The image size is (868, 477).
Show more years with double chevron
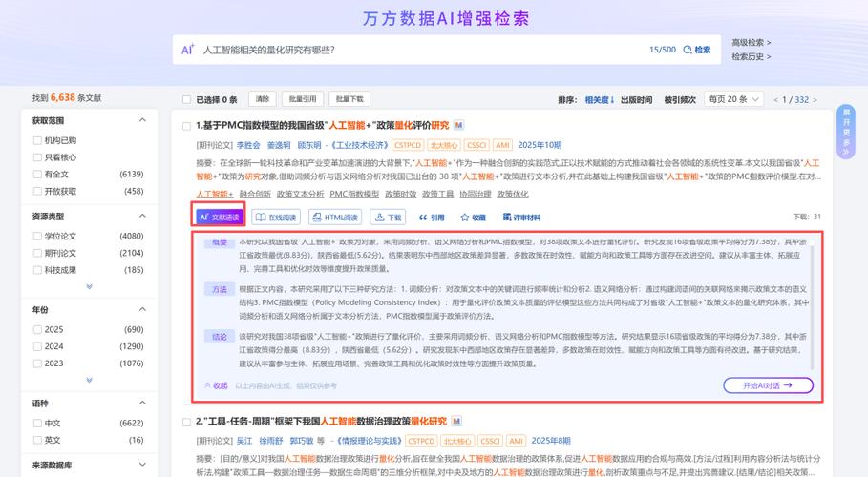pos(89,380)
